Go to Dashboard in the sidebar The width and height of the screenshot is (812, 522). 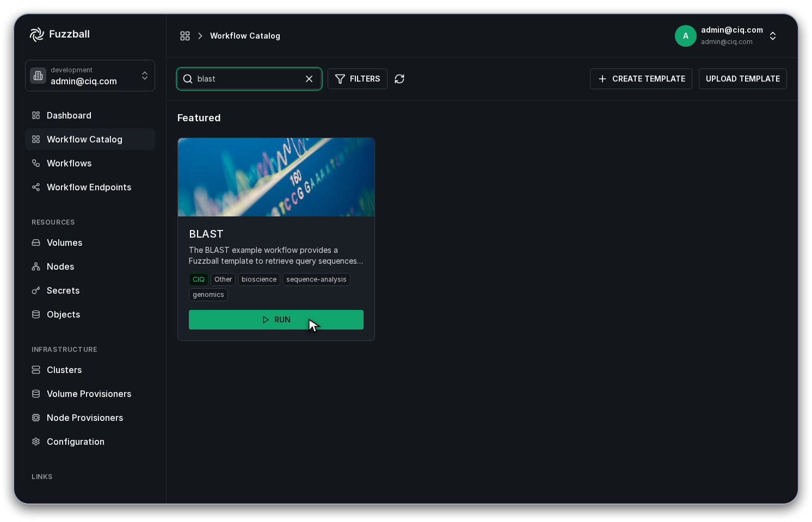point(90,115)
